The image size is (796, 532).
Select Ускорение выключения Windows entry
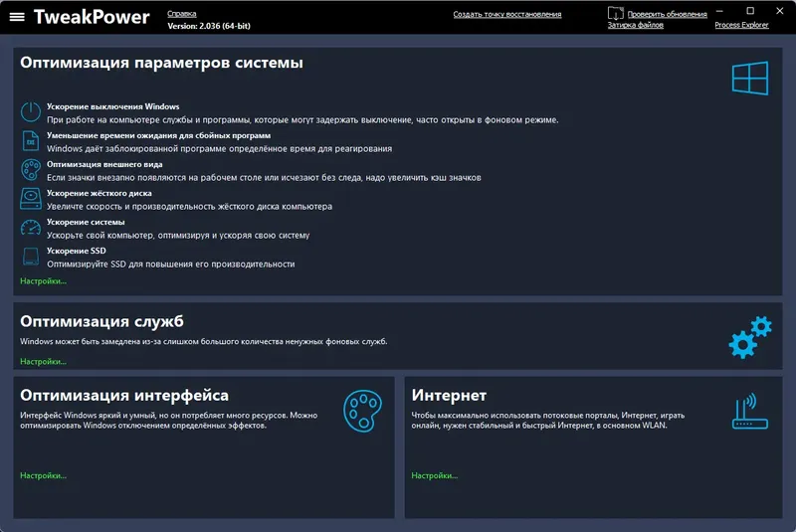(x=113, y=106)
